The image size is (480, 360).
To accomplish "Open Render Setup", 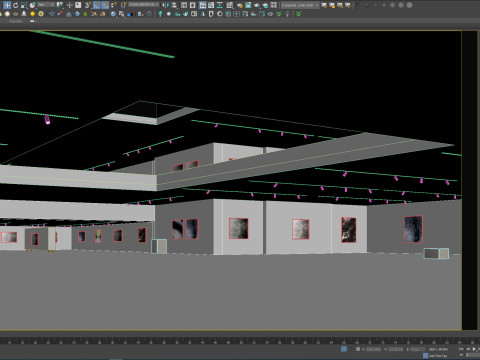I will 240,5.
